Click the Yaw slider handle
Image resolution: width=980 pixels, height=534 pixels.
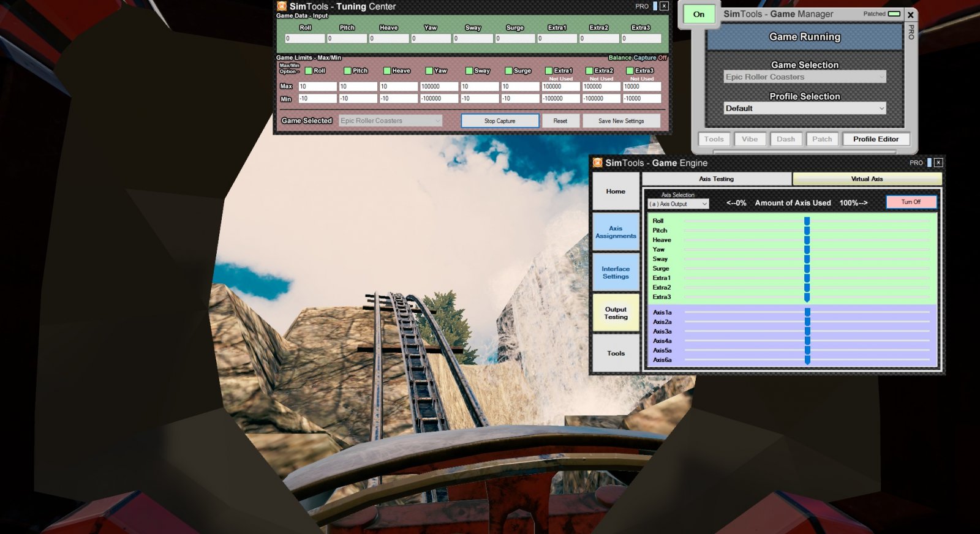click(x=807, y=250)
